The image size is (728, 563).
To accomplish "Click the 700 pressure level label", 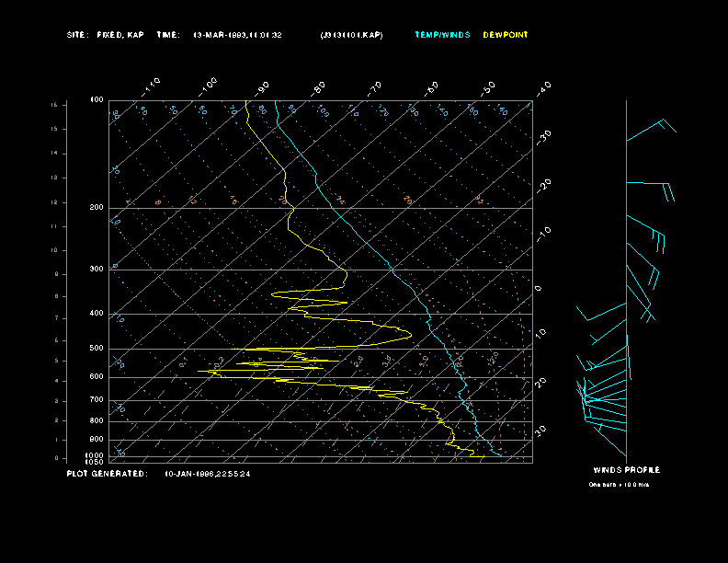I will pyautogui.click(x=97, y=400).
